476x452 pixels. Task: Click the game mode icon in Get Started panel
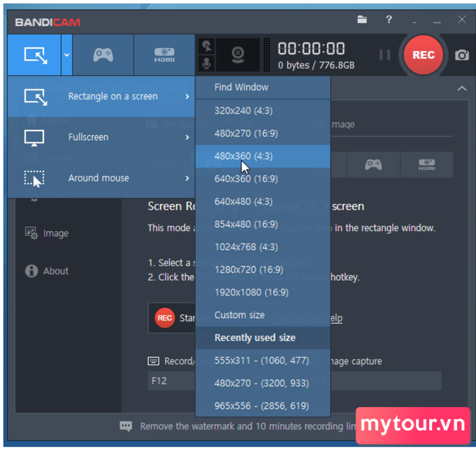pos(373,164)
